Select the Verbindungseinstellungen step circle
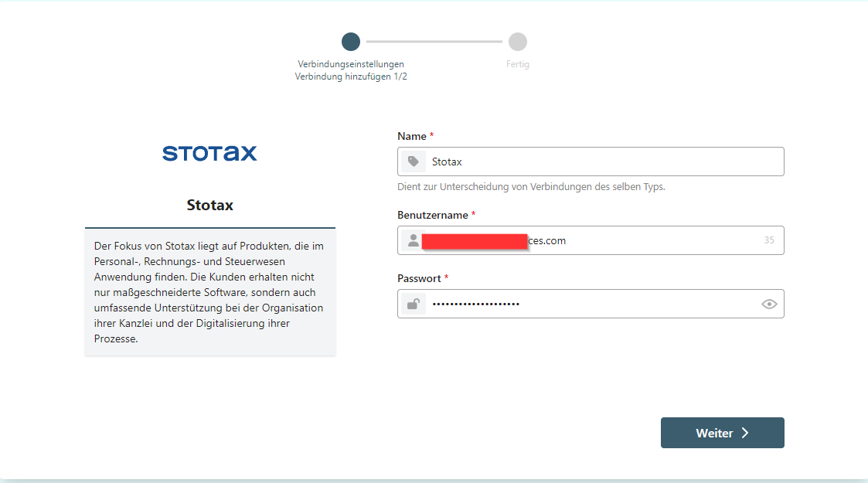Screen dimensions: 868x483 (350, 42)
